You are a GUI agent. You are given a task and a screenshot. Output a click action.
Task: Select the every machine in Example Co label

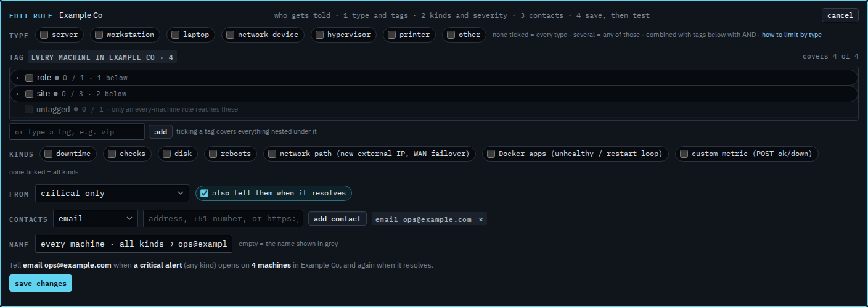tap(102, 57)
